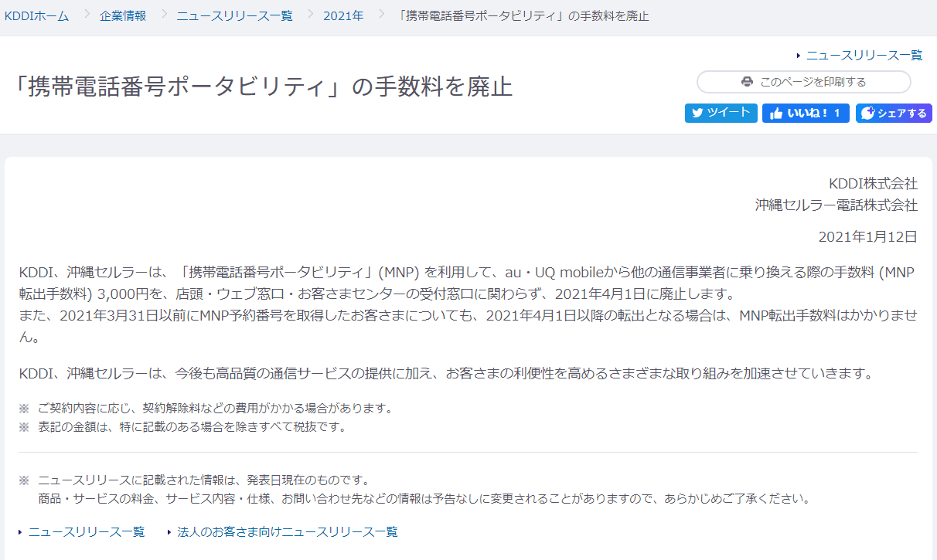This screenshot has width=937, height=560.
Task: Click the like count number 1
Action: click(x=836, y=114)
